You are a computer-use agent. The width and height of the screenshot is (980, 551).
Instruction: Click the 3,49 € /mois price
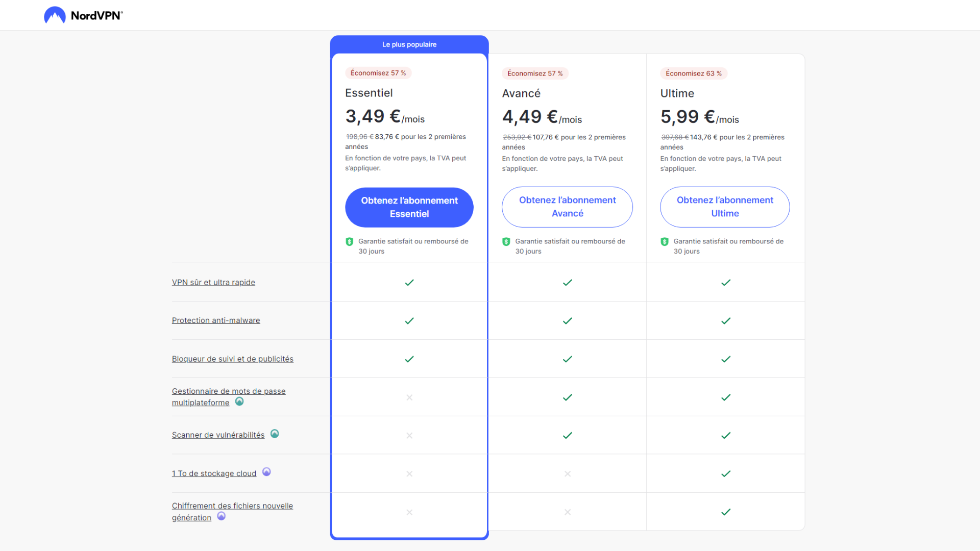click(x=385, y=117)
